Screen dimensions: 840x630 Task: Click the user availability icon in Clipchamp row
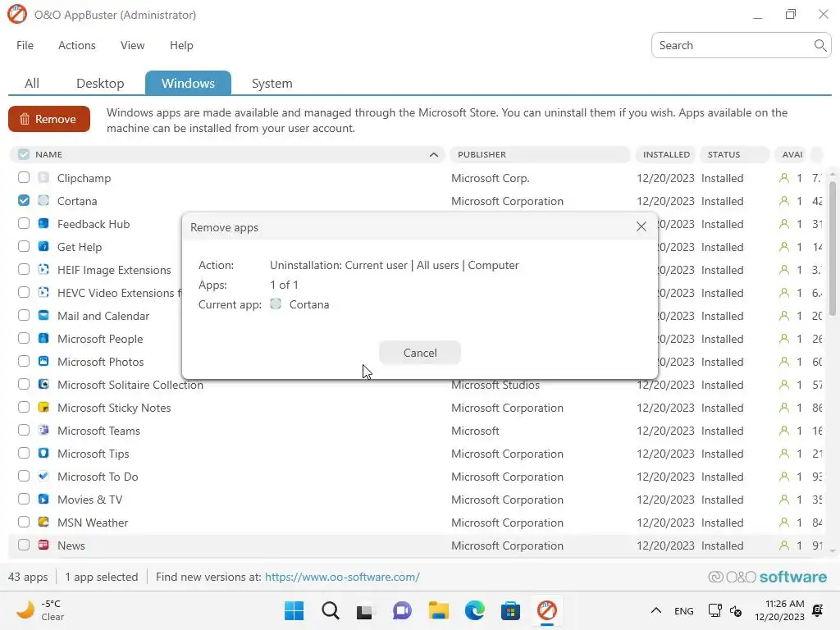coord(783,178)
